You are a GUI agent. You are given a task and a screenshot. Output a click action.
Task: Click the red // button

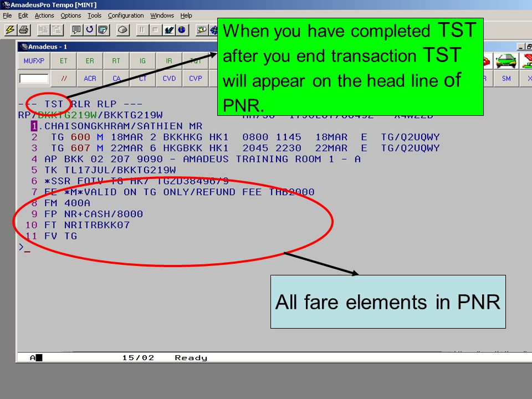[x=63, y=79]
